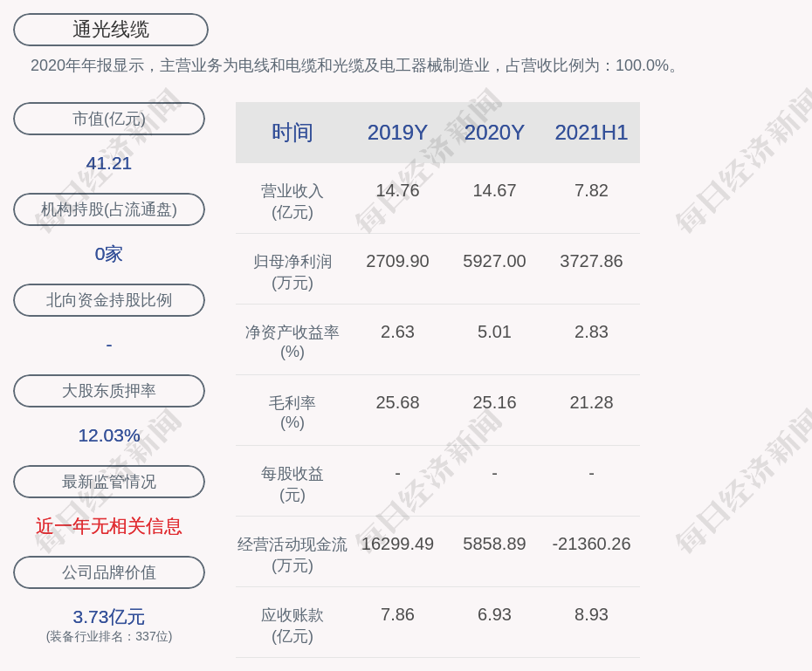The image size is (812, 671).
Task: Click the pledge rate 12.03%
Action: [109, 435]
